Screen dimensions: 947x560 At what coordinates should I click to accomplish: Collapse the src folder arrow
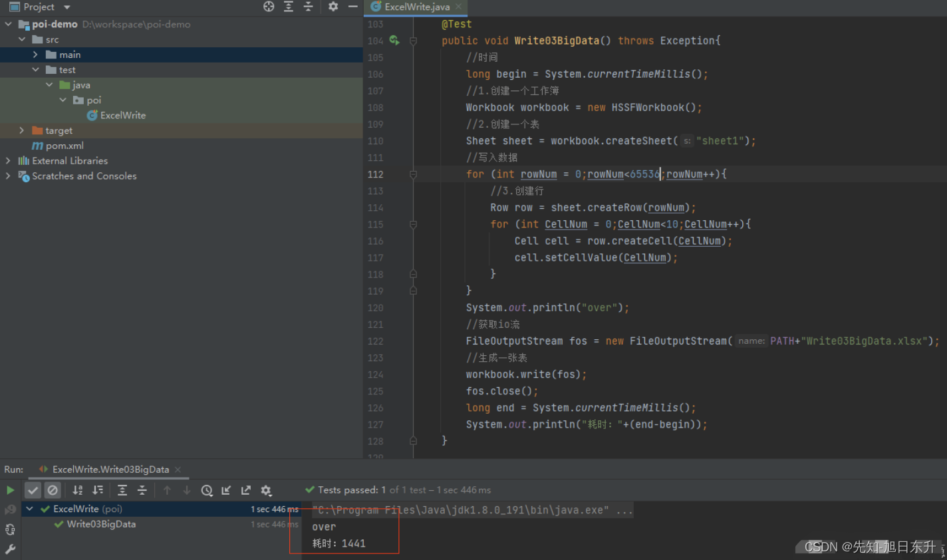pos(22,39)
